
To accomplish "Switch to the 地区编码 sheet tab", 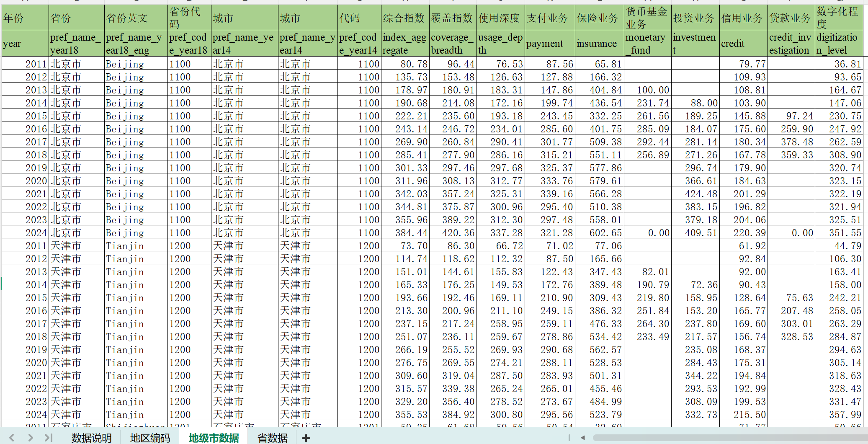I will 150,438.
